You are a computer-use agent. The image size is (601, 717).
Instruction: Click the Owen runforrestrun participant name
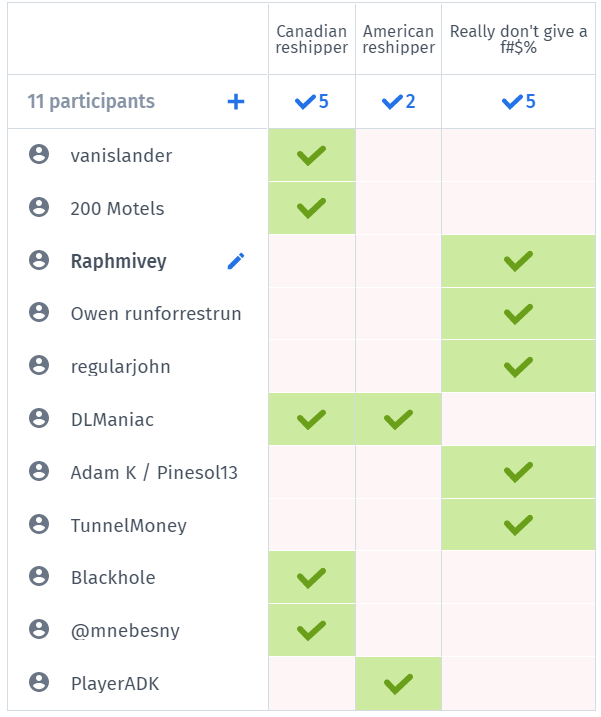(x=156, y=314)
